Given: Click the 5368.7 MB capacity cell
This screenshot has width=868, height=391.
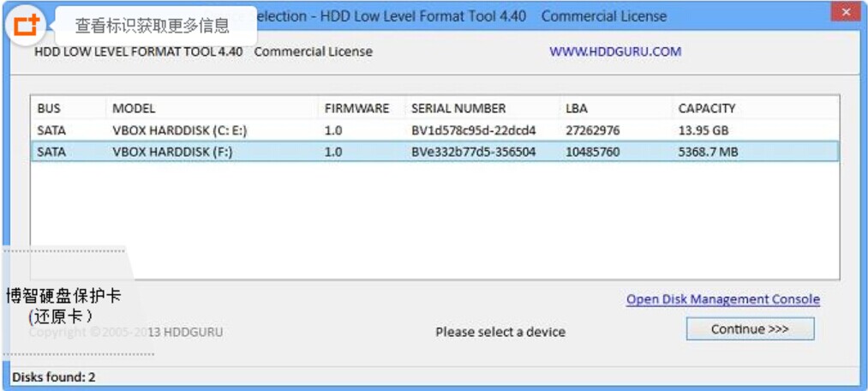Looking at the screenshot, I should (708, 152).
